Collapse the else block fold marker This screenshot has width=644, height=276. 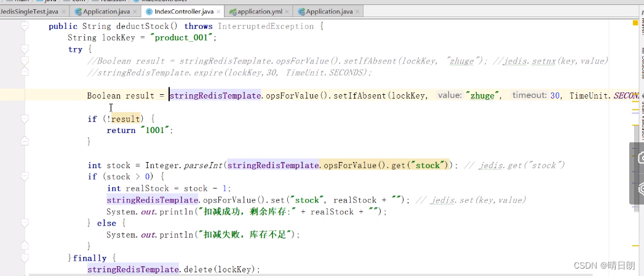24,224
